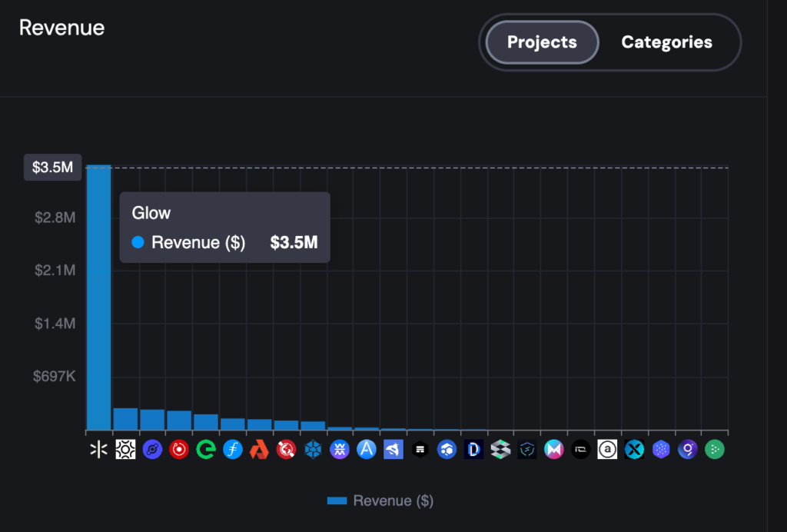The height and width of the screenshot is (532, 787).
Task: Click the white gear-pattern project icon
Action: tap(125, 449)
